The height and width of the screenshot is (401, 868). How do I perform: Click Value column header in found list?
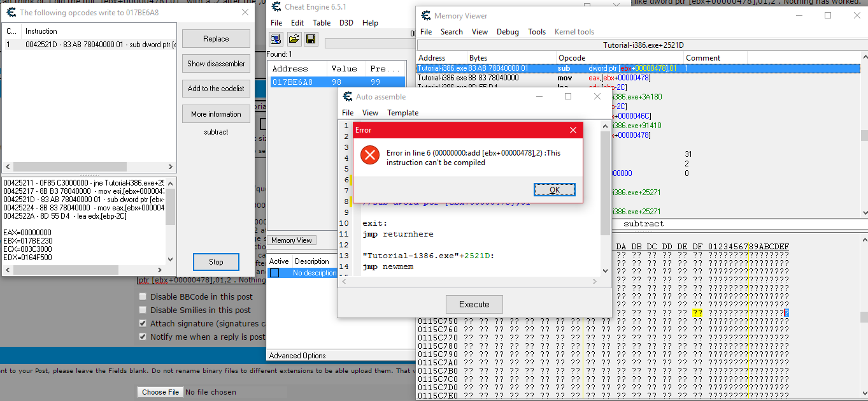[346, 68]
